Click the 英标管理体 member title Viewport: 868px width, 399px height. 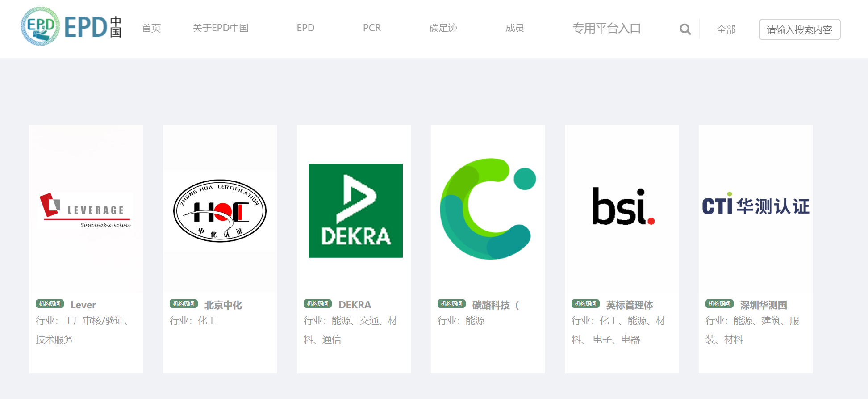[x=630, y=305]
